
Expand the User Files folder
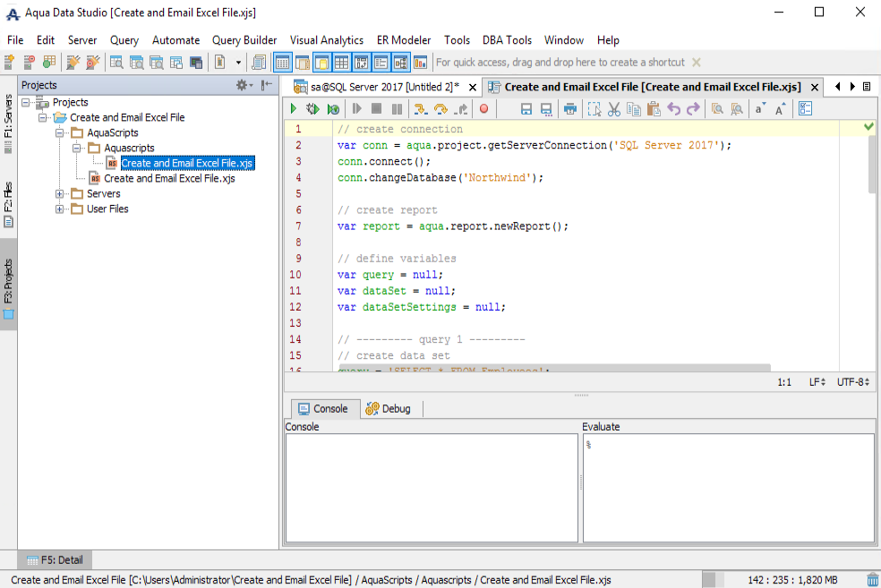pyautogui.click(x=60, y=209)
